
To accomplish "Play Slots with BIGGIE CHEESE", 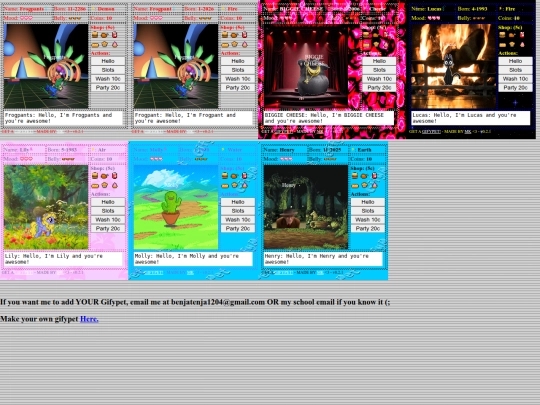I will coord(379,70).
